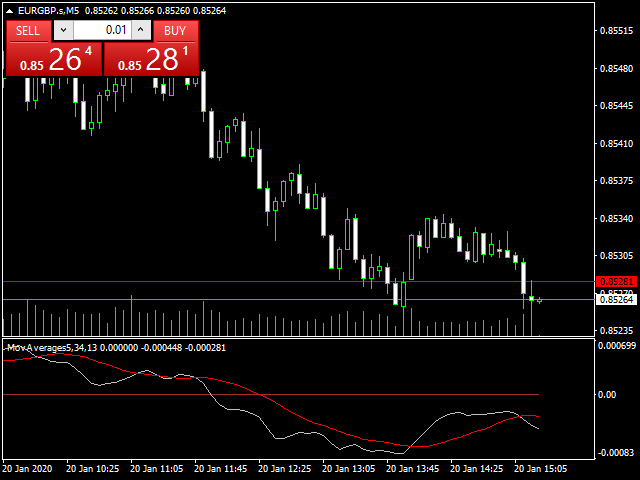The height and width of the screenshot is (480, 640).
Task: Click the 0.01 volume input field
Action: click(103, 30)
